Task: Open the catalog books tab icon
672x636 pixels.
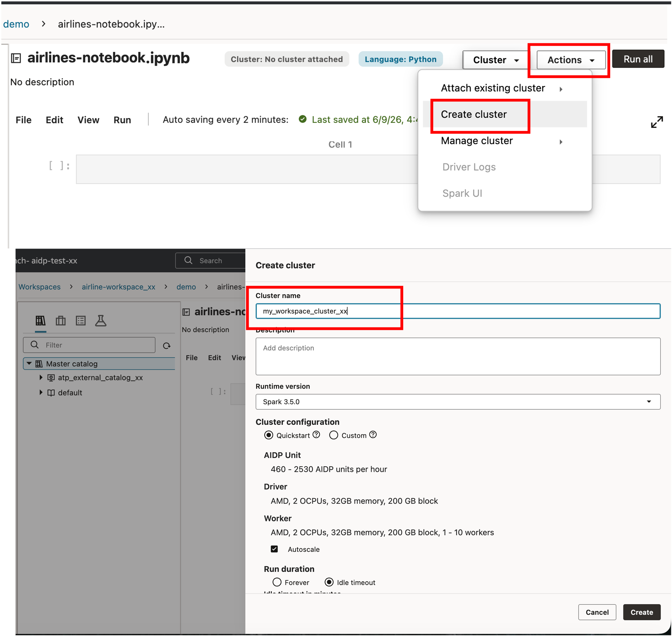Action: coord(40,320)
